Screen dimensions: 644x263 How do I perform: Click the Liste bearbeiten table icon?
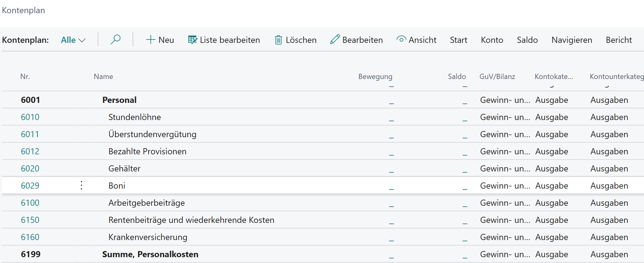click(192, 40)
